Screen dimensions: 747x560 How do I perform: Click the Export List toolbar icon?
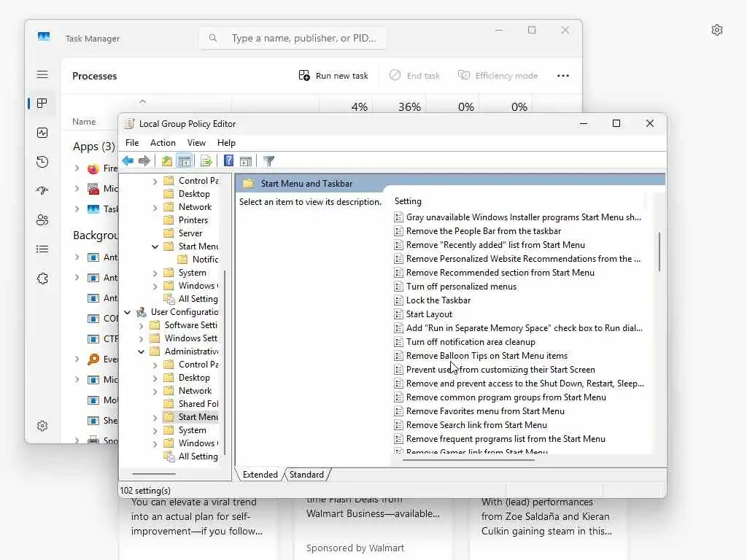(x=206, y=161)
